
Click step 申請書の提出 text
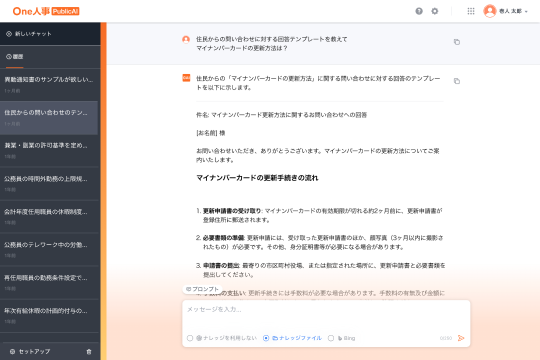coord(221,266)
